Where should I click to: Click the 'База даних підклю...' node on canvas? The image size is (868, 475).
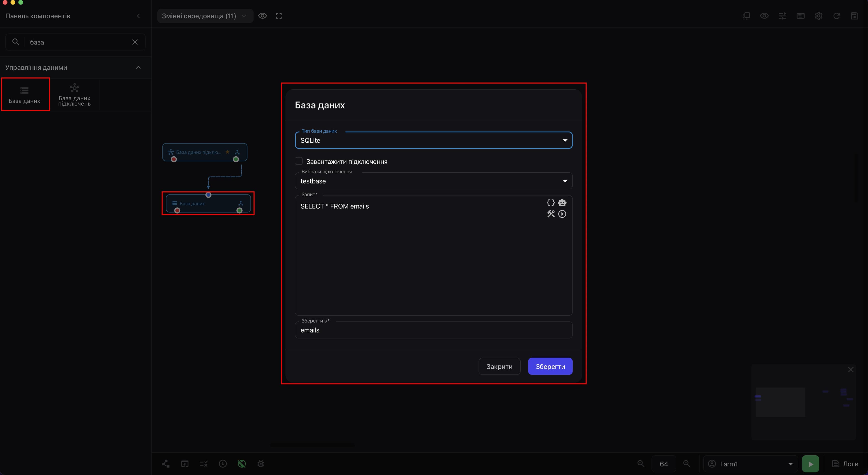pos(205,152)
